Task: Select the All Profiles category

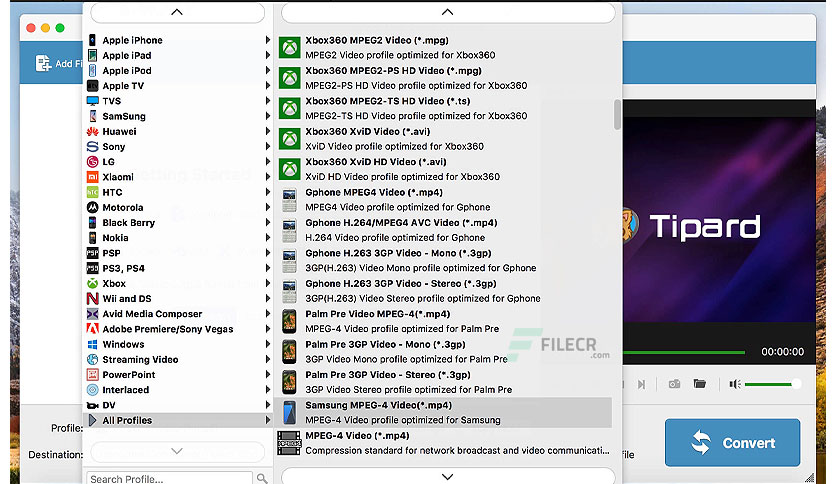Action: pyautogui.click(x=179, y=420)
